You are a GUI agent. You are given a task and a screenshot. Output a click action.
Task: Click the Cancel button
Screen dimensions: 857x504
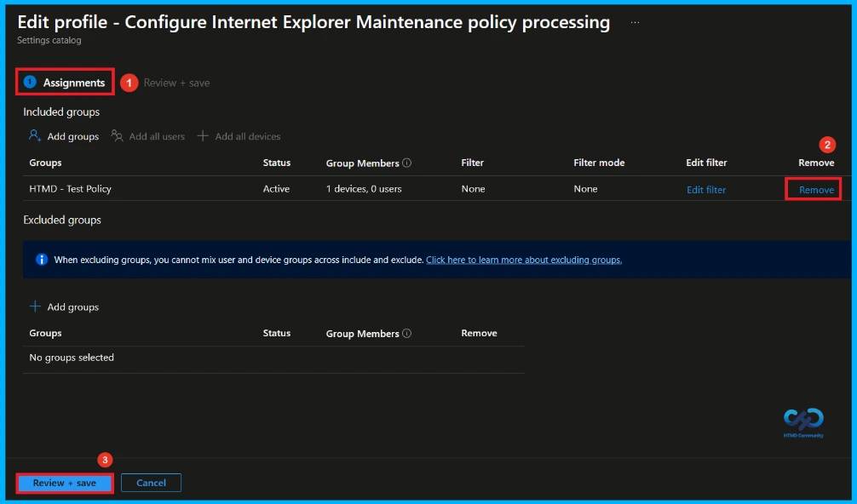coord(151,483)
